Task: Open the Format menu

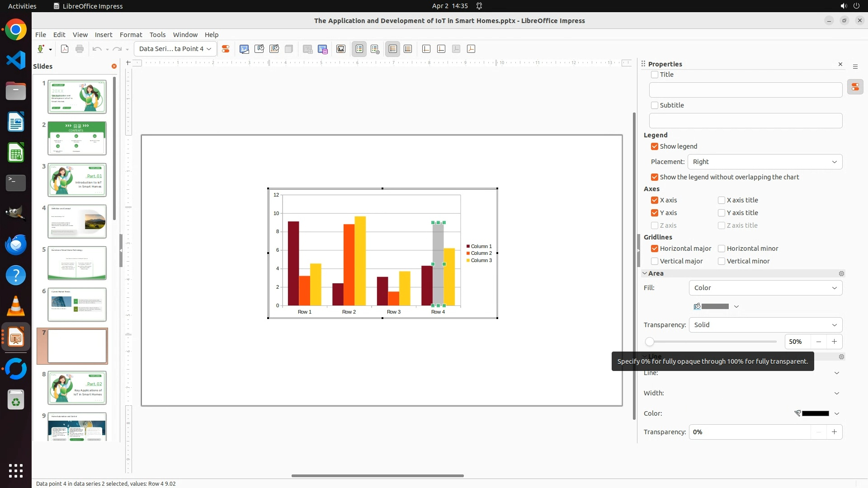Action: click(x=131, y=35)
